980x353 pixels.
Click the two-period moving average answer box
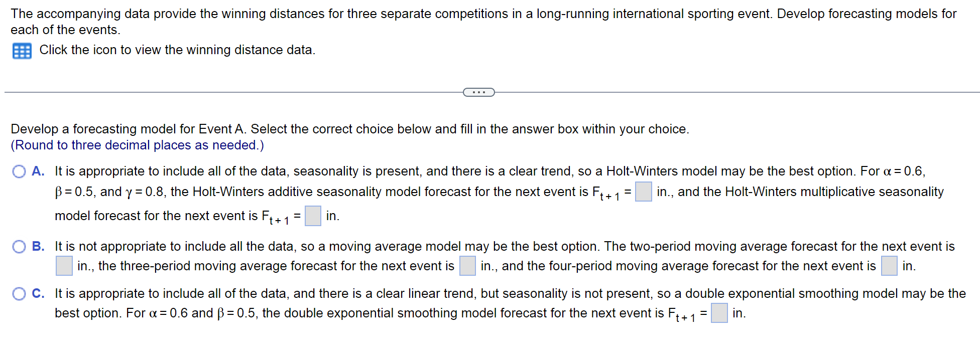(x=64, y=266)
